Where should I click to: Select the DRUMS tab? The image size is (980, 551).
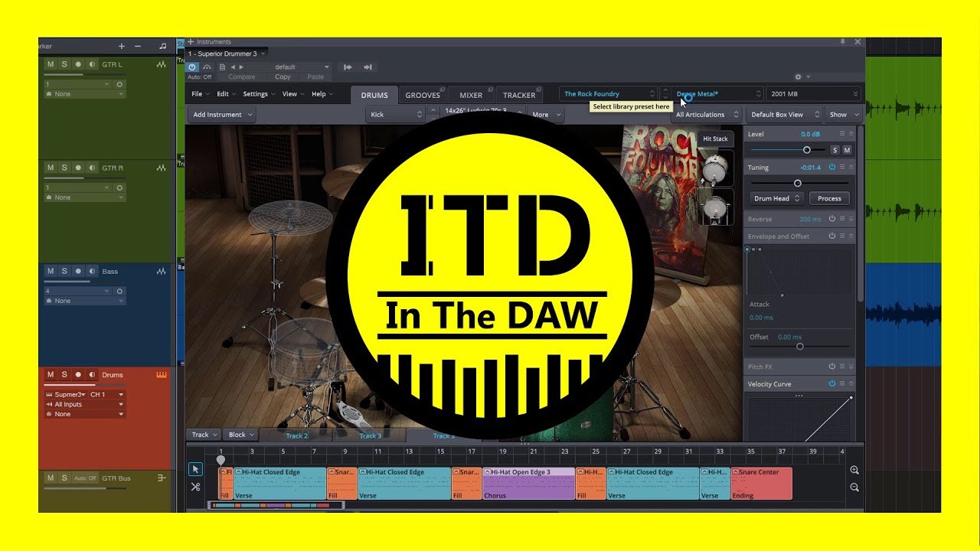[x=374, y=95]
